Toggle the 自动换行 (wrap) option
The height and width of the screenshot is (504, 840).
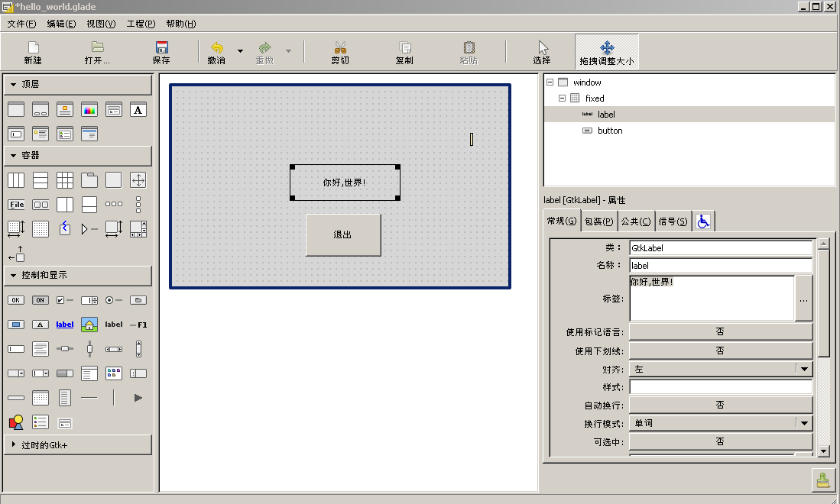coord(720,405)
